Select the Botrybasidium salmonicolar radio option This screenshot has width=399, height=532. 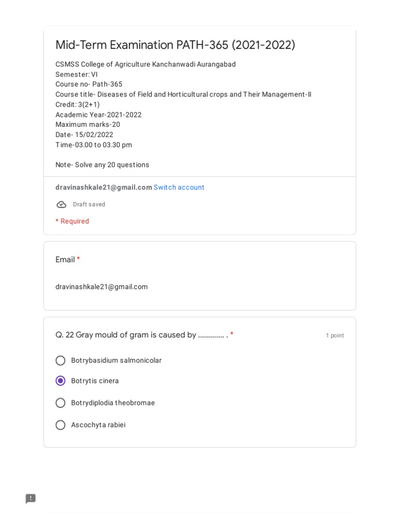(60, 361)
